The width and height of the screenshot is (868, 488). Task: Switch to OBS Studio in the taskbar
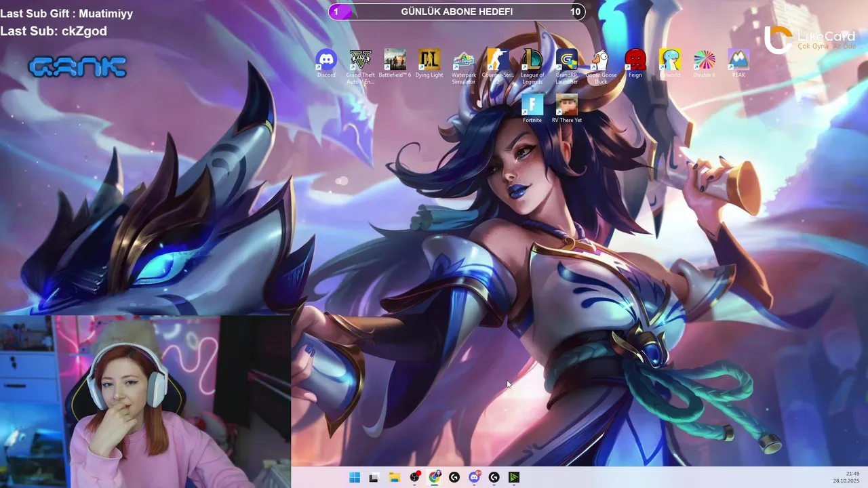414,477
